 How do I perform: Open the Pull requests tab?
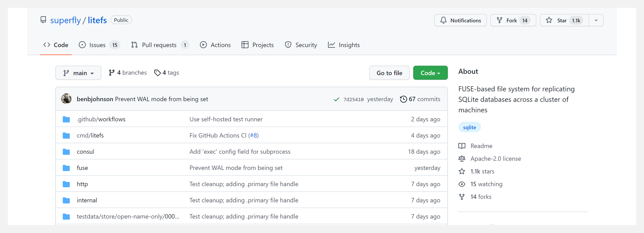[160, 45]
